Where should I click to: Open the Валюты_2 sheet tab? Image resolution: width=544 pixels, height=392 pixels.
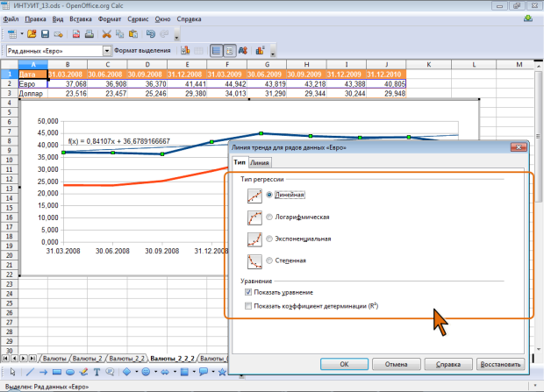pos(87,359)
